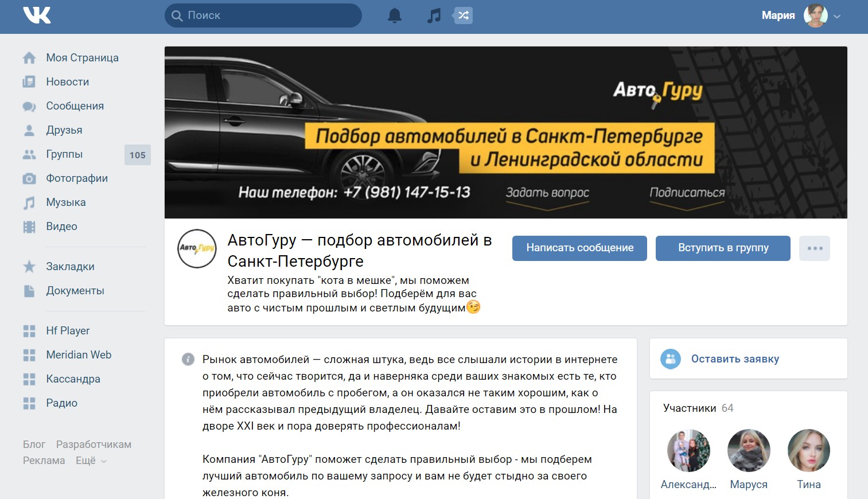Click the Написать сообщение button

579,248
